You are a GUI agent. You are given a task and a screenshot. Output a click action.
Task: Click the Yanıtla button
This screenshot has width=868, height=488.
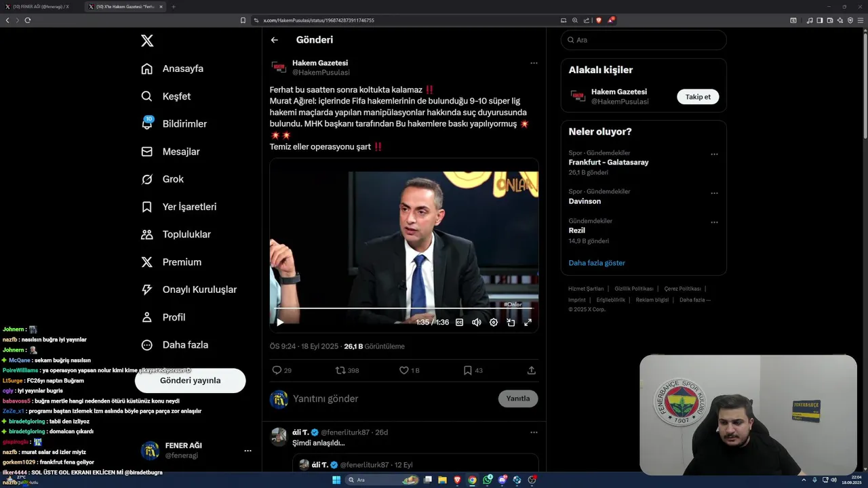tap(518, 399)
